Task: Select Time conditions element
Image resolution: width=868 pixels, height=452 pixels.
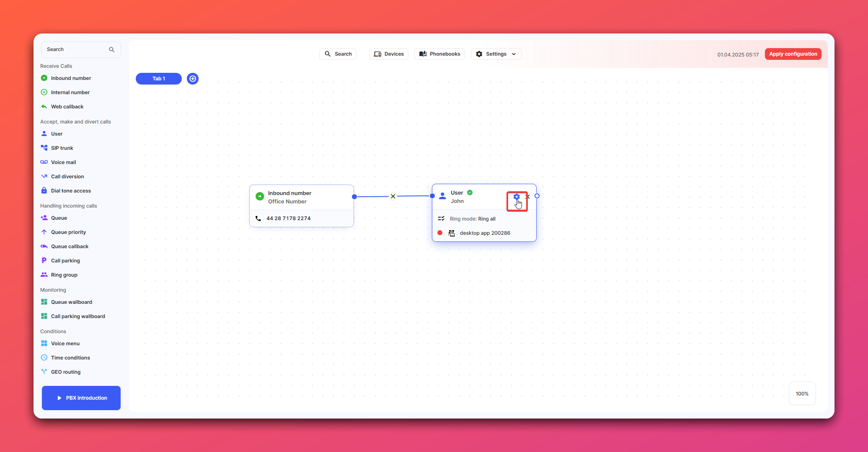Action: 70,358
